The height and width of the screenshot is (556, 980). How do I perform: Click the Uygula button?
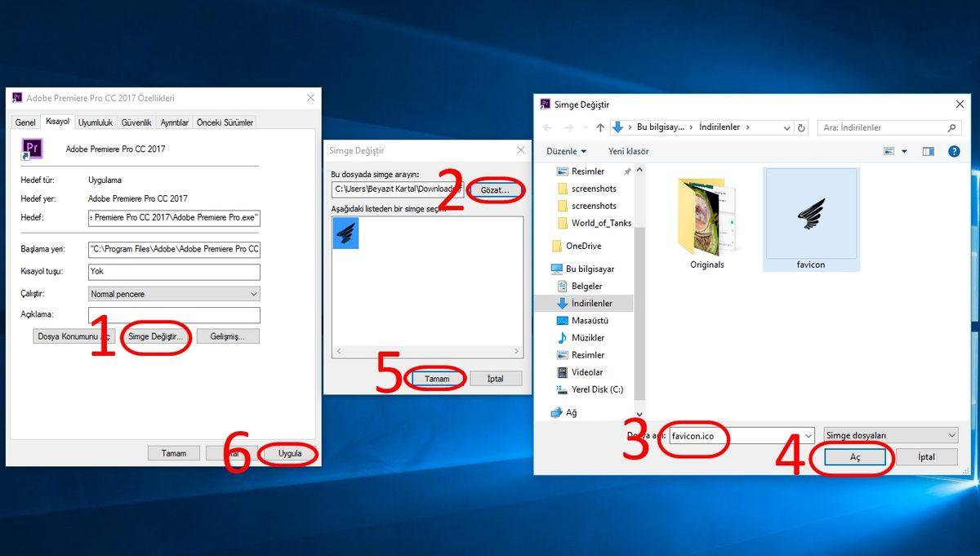[x=289, y=453]
